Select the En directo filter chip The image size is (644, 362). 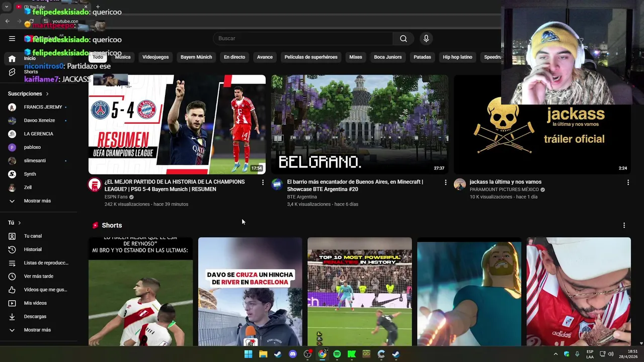pos(234,57)
